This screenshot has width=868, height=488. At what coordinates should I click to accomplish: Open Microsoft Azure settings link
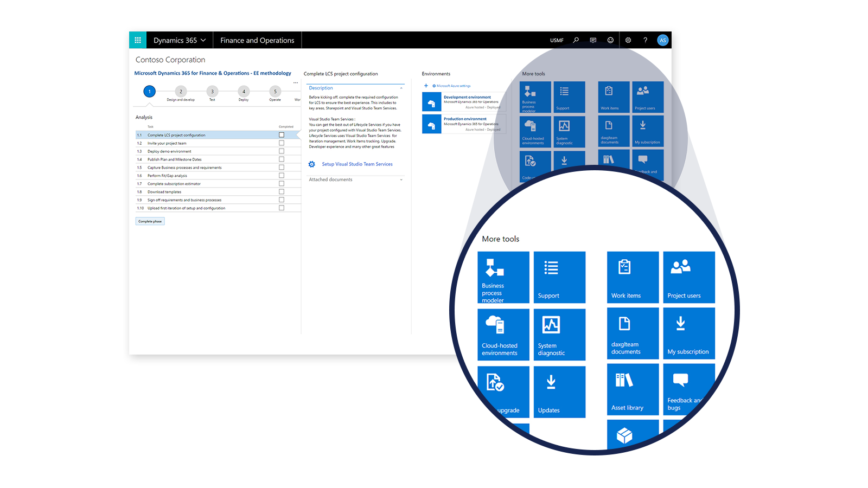[x=454, y=86]
